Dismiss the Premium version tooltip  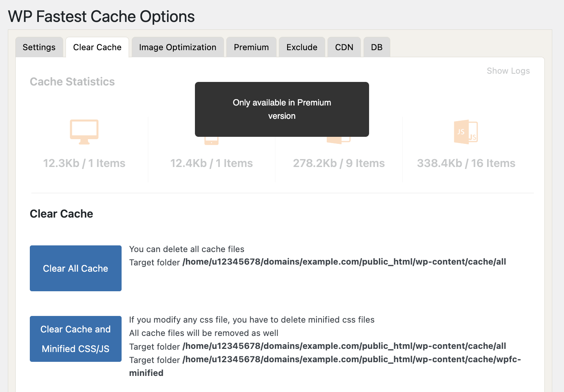coord(282,109)
